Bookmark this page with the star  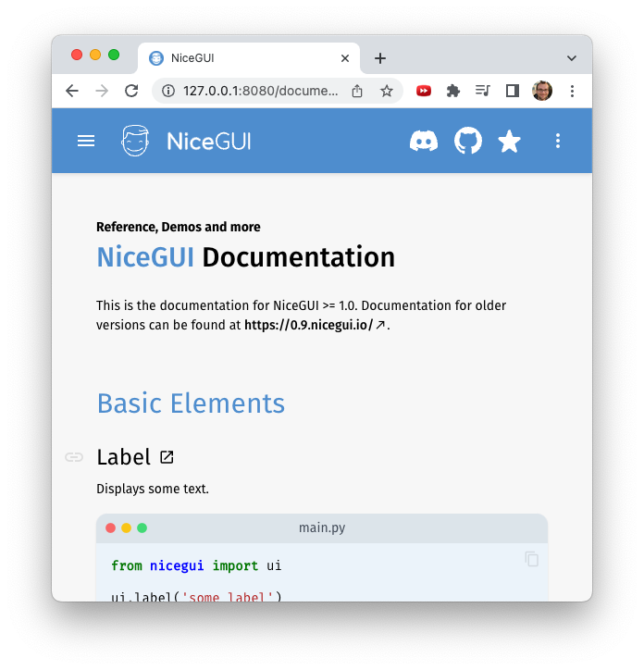tap(387, 91)
